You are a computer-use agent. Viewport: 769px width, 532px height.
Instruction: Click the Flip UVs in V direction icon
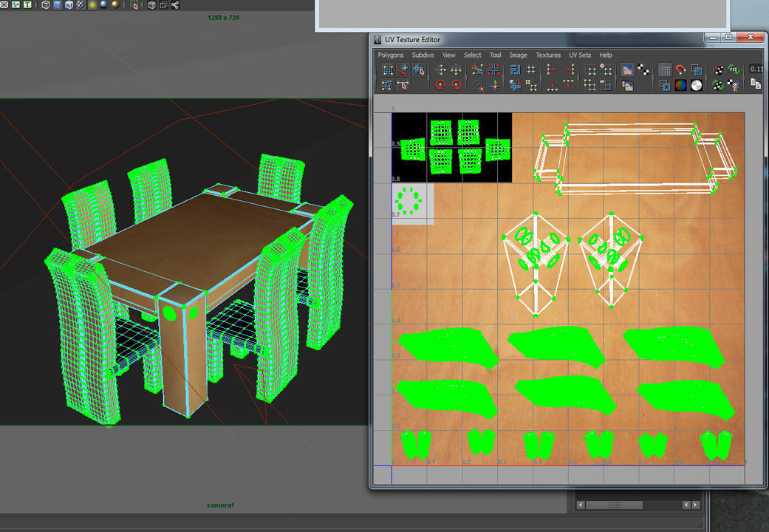tap(456, 69)
